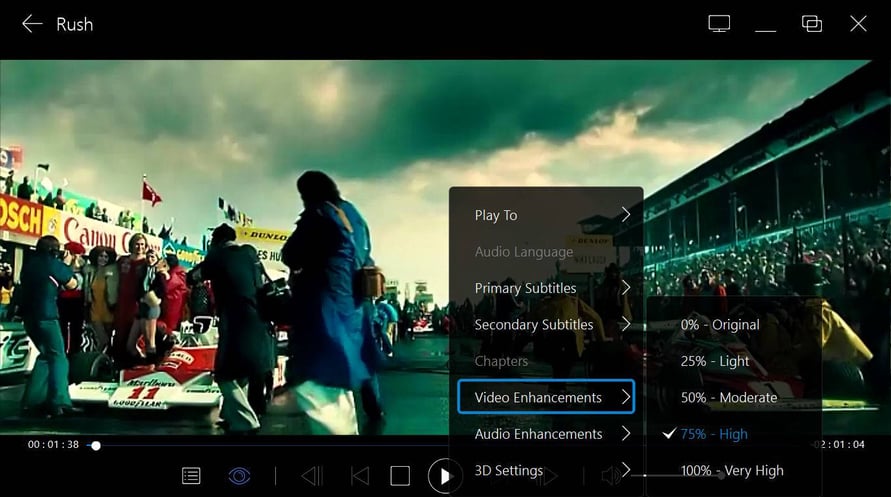The height and width of the screenshot is (497, 891).
Task: Click the elapsed time 00:01:38
Action: click(53, 445)
